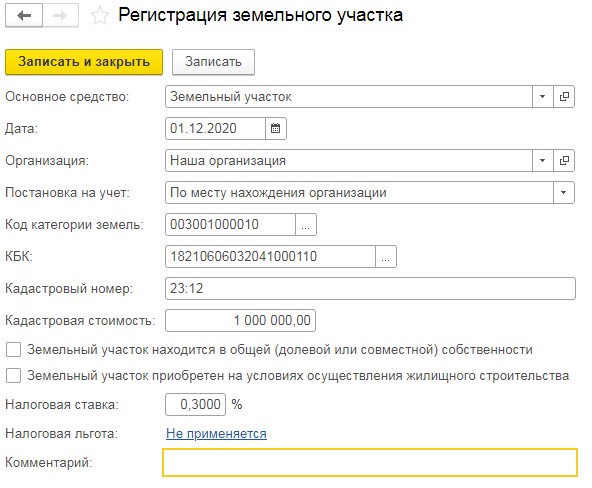Image resolution: width=592 pixels, height=488 pixels.
Task: Click the Записать и закрыть button
Action: (x=84, y=62)
